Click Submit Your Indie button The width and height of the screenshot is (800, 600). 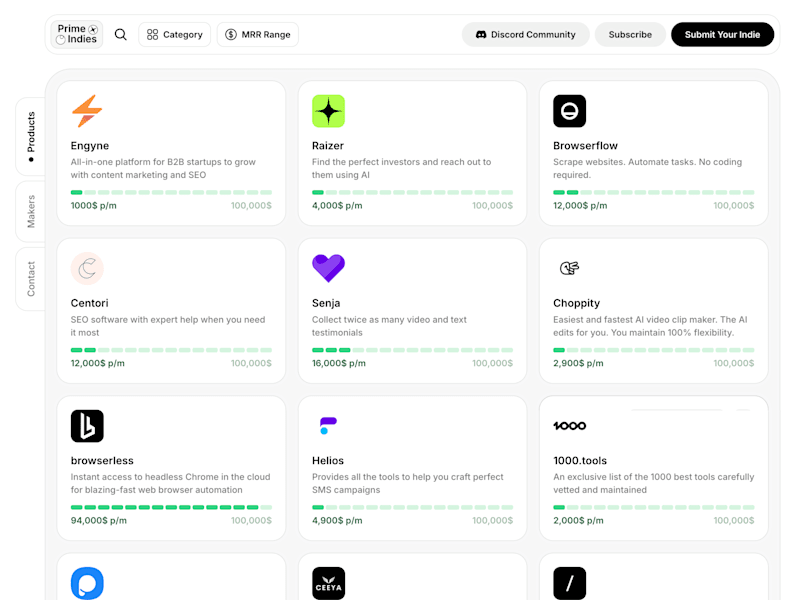722,34
